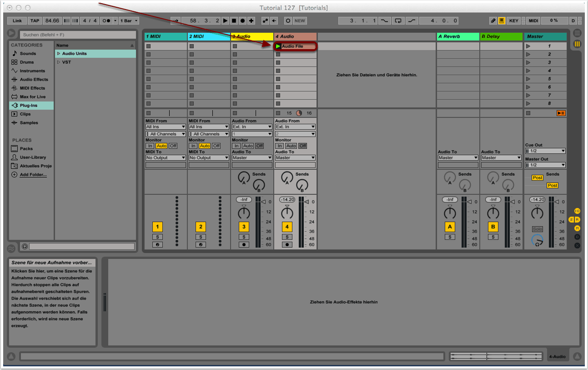Enable the Draw Mode pencil
The height and width of the screenshot is (370, 588).
(493, 21)
